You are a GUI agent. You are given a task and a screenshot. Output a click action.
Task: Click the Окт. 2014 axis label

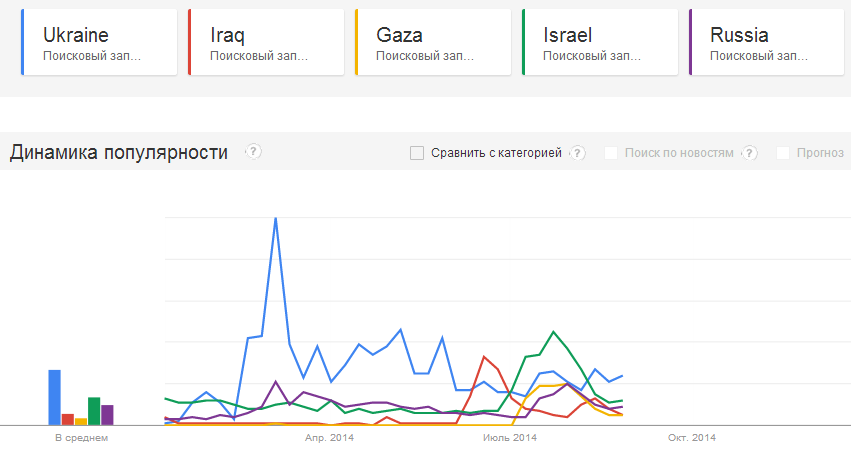pos(692,438)
